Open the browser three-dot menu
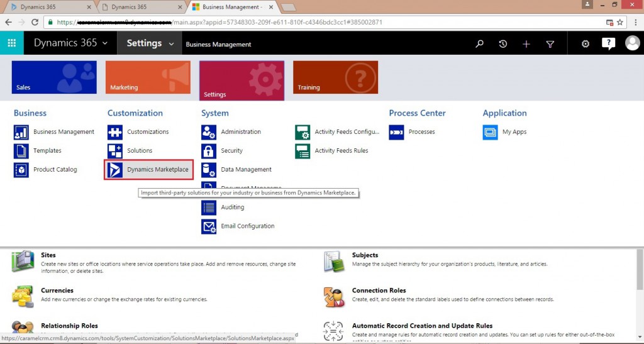 (636, 22)
